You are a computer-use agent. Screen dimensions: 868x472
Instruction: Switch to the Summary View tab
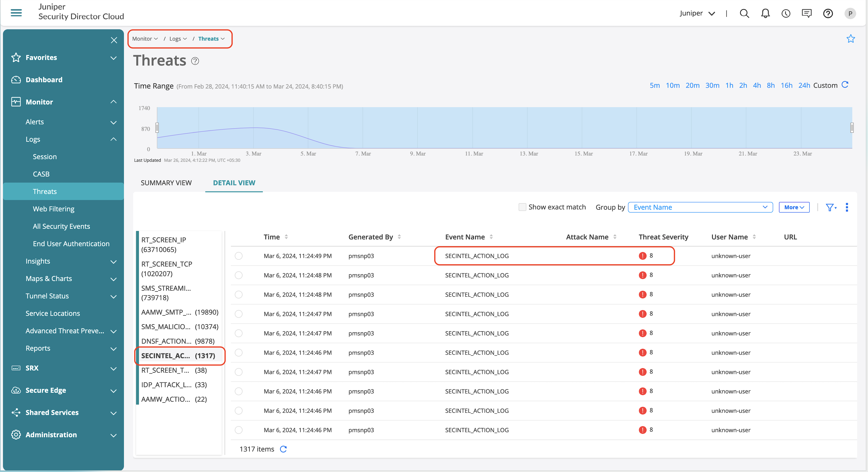[x=166, y=183]
